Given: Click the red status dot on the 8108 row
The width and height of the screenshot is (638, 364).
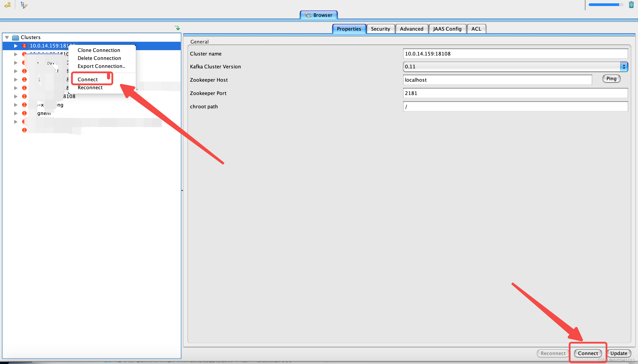Looking at the screenshot, I should pos(24,96).
